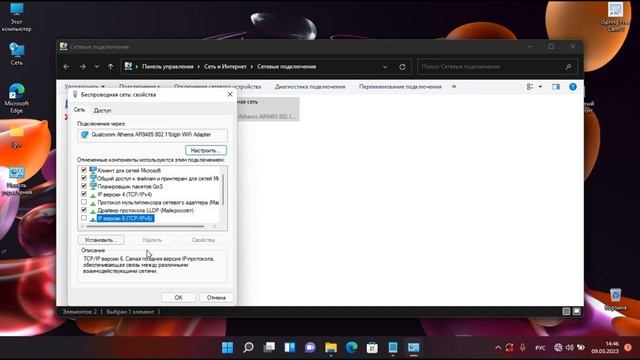The image size is (640, 360).
Task: Open notification badge next to clock
Action: coord(628,347)
